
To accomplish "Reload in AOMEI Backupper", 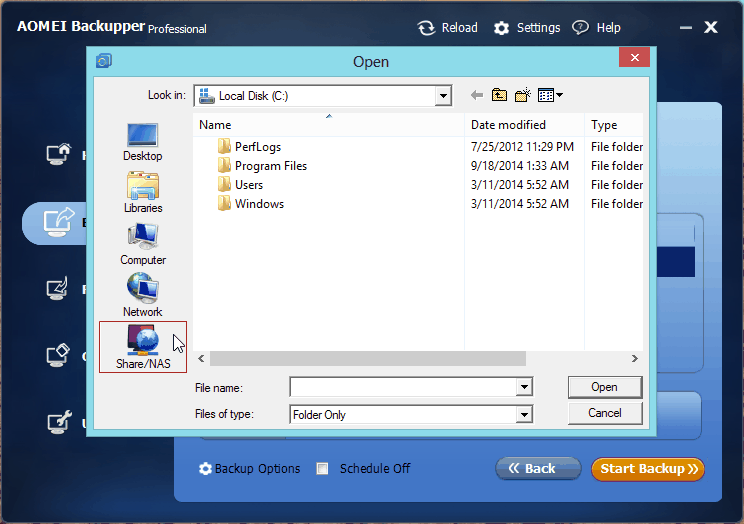I will (448, 28).
